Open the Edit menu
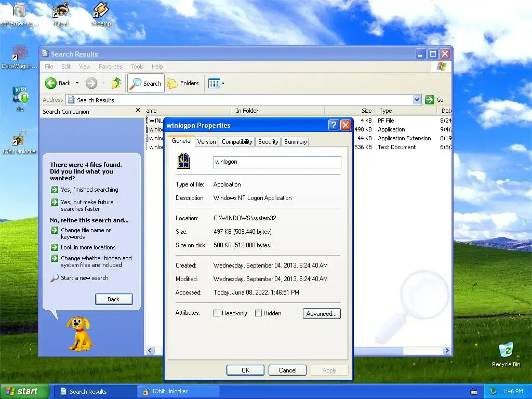532x399 pixels. 66,66
